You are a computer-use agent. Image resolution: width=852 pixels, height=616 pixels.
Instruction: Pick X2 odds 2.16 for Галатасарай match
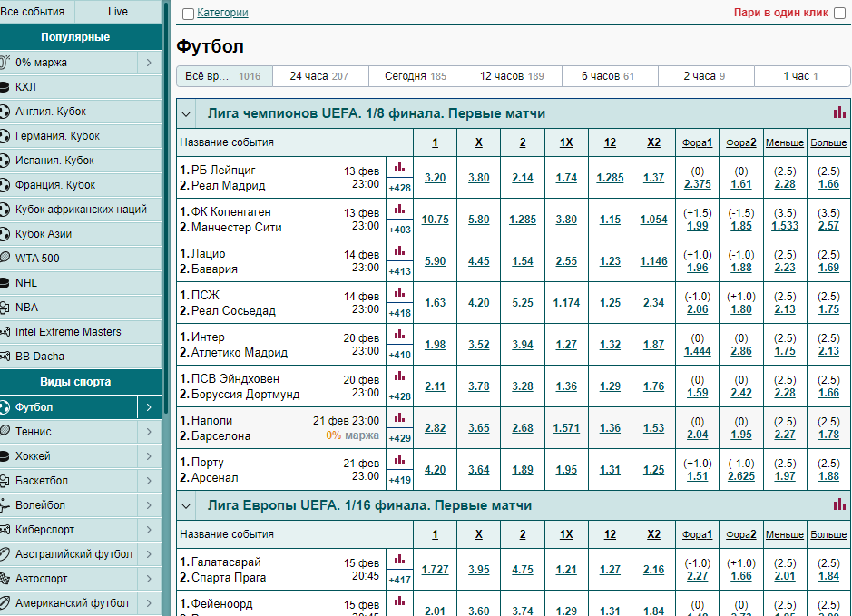(x=653, y=570)
